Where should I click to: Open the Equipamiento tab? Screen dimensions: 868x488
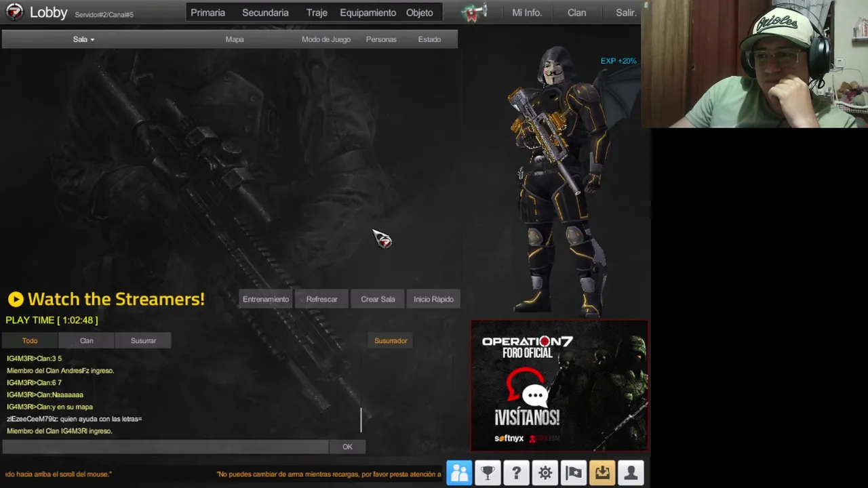coord(368,12)
